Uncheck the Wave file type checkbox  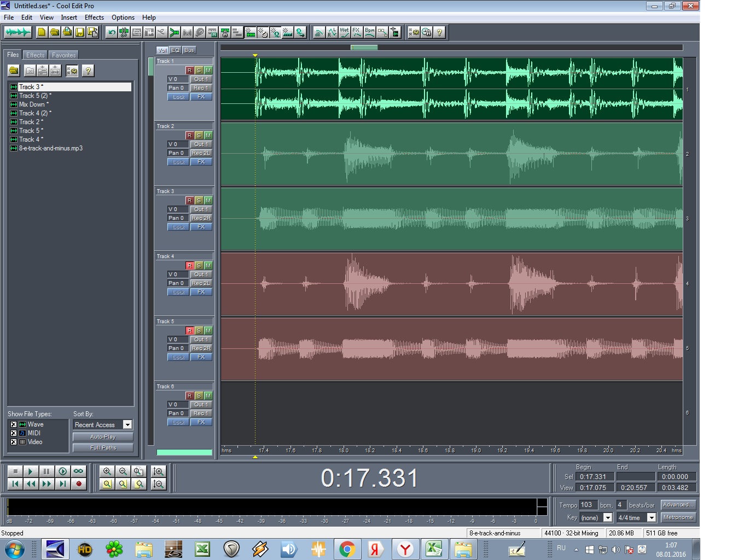coord(14,424)
